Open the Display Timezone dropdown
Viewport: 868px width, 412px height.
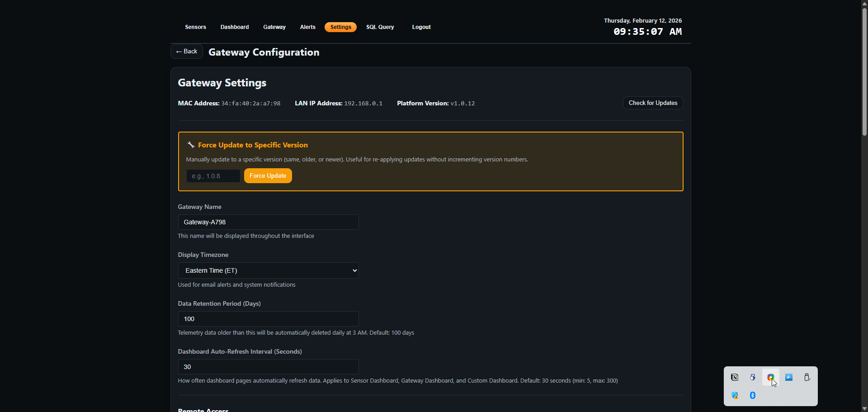point(268,270)
